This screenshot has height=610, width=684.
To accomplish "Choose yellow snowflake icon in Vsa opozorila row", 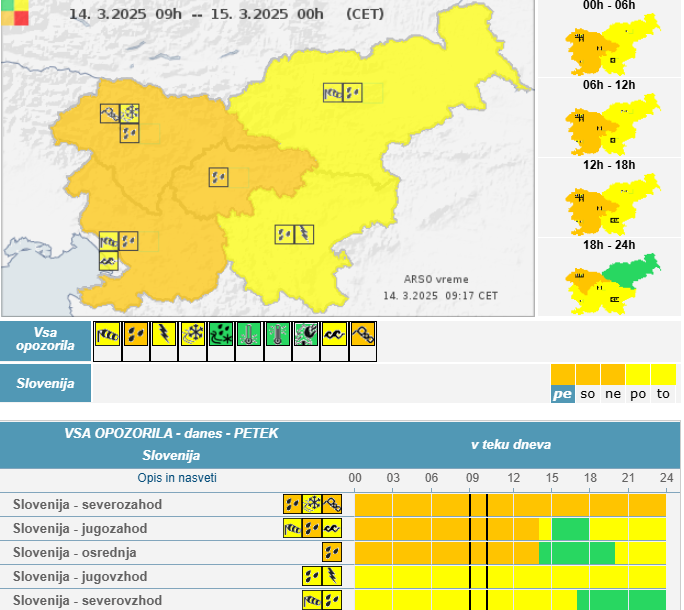I will (x=192, y=335).
